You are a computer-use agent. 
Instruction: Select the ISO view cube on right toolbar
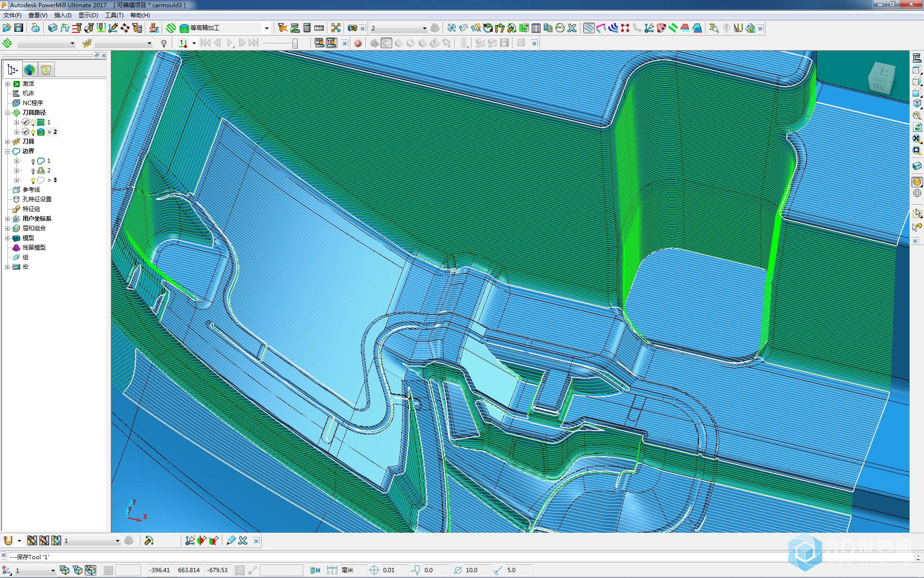pyautogui.click(x=917, y=104)
